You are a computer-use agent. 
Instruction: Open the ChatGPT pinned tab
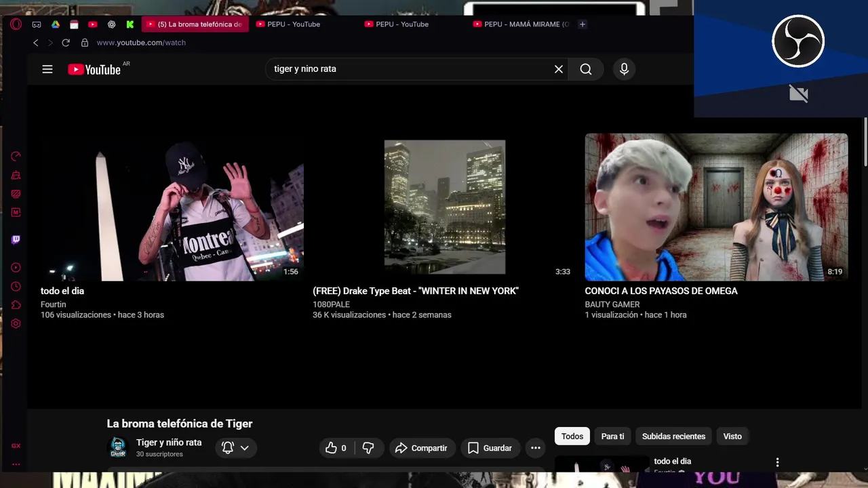pyautogui.click(x=111, y=24)
